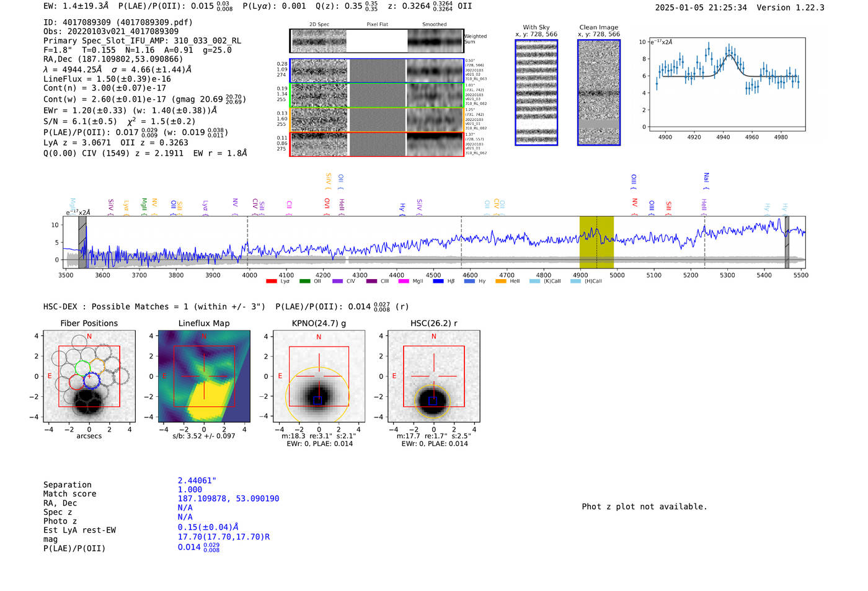This screenshot has height=591, width=868.
Task: Pick the purple CIV legend swatch
Action: [337, 282]
